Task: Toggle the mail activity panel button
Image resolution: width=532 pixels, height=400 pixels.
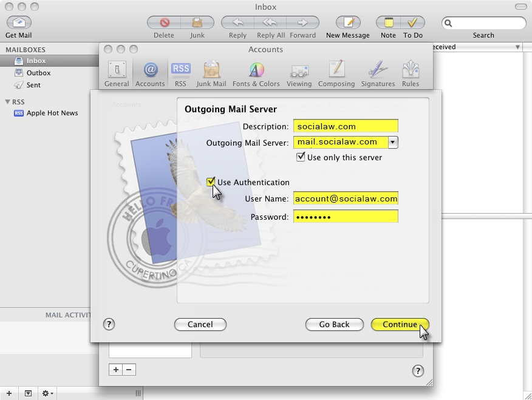Action: coord(28,393)
